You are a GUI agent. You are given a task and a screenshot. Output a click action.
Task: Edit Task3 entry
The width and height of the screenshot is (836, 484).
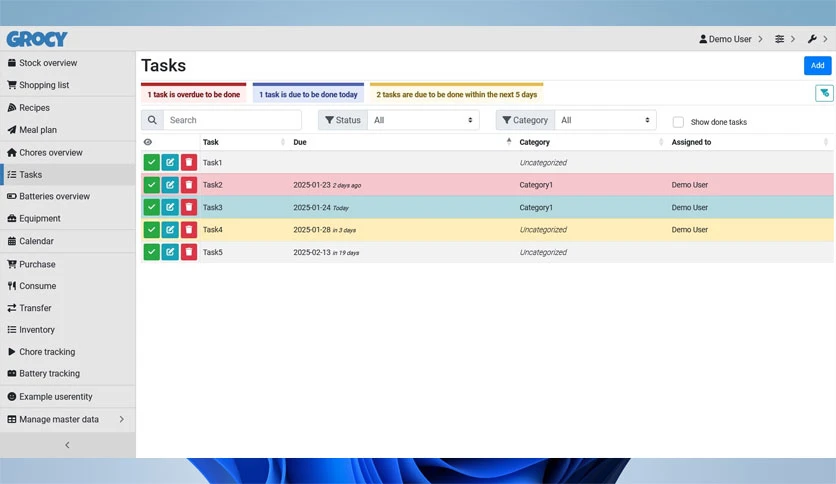(x=170, y=207)
